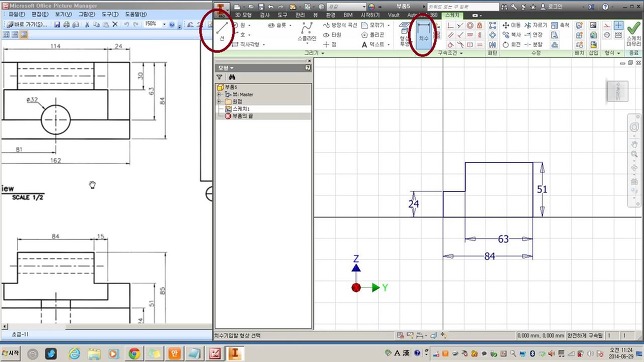The width and height of the screenshot is (644, 362).
Task: Open the Circle tool dropdown arrow
Action: (249, 25)
